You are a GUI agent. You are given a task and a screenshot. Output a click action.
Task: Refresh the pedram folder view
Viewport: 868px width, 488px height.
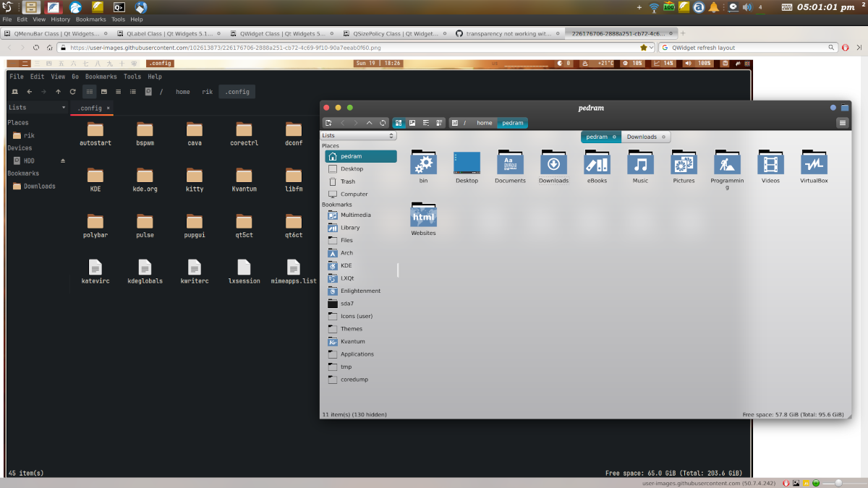click(383, 123)
